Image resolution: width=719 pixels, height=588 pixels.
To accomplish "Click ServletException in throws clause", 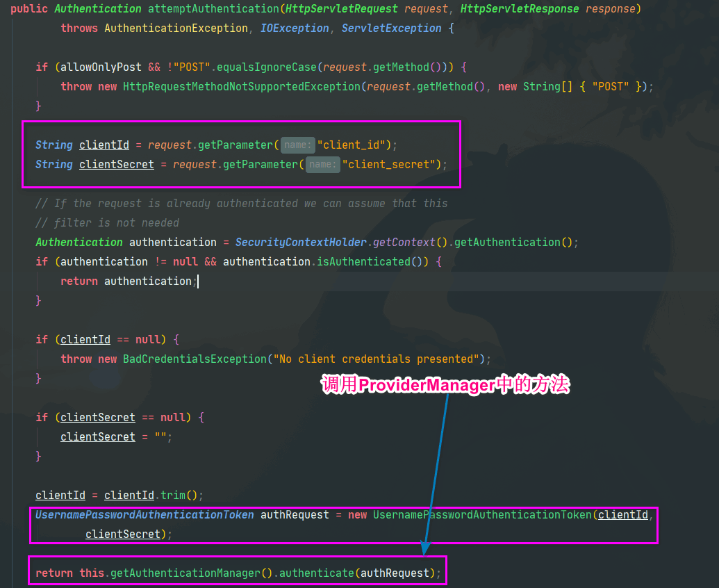I will coord(391,28).
